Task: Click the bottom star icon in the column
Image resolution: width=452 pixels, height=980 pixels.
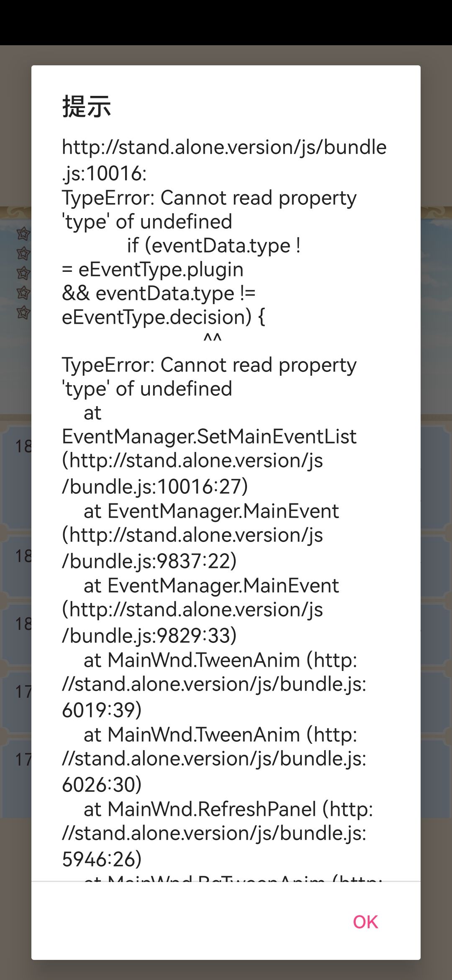Action: tap(23, 312)
